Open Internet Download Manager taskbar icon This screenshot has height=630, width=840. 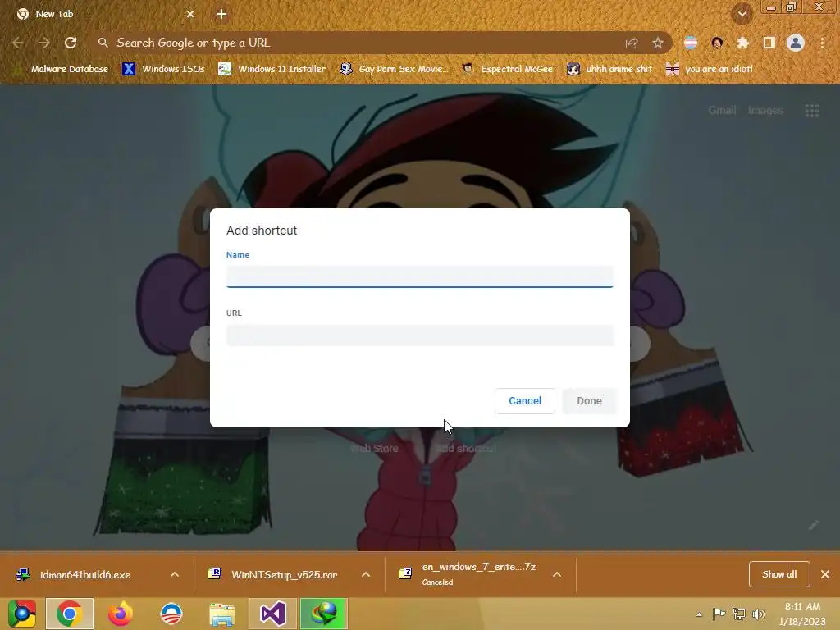click(x=323, y=614)
